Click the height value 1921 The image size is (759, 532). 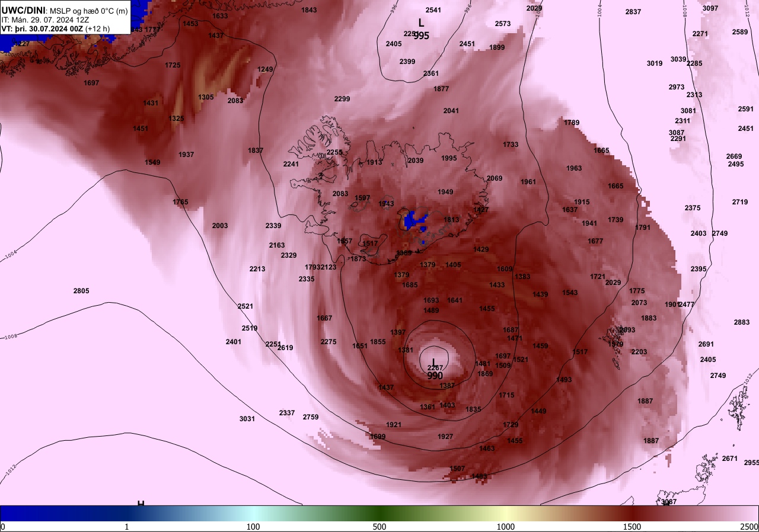[x=394, y=425]
